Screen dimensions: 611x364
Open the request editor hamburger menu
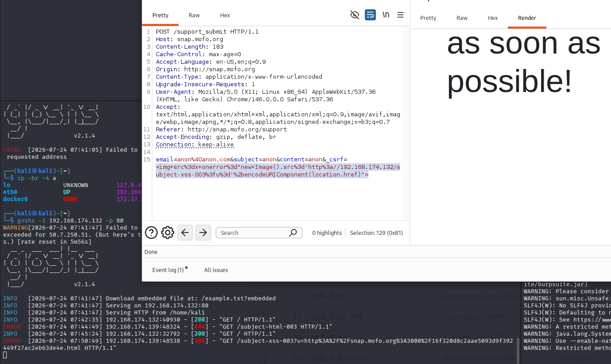(400, 15)
